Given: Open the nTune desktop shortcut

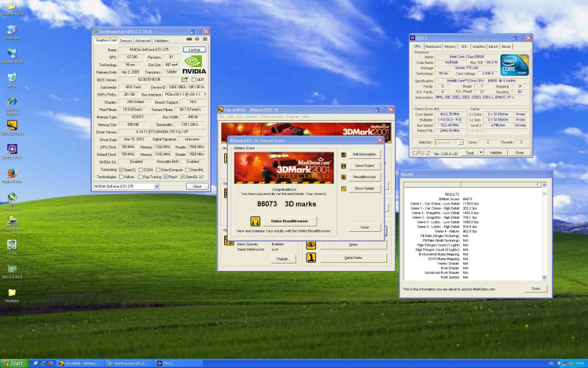Looking at the screenshot, I should tap(12, 245).
